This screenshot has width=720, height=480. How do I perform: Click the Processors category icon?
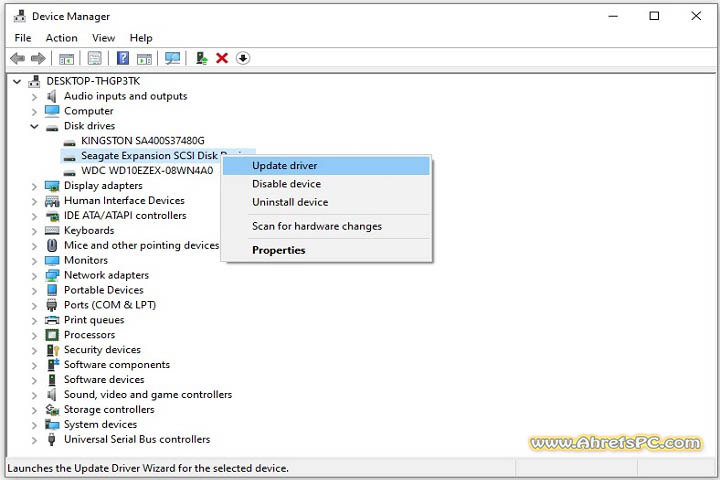52,335
